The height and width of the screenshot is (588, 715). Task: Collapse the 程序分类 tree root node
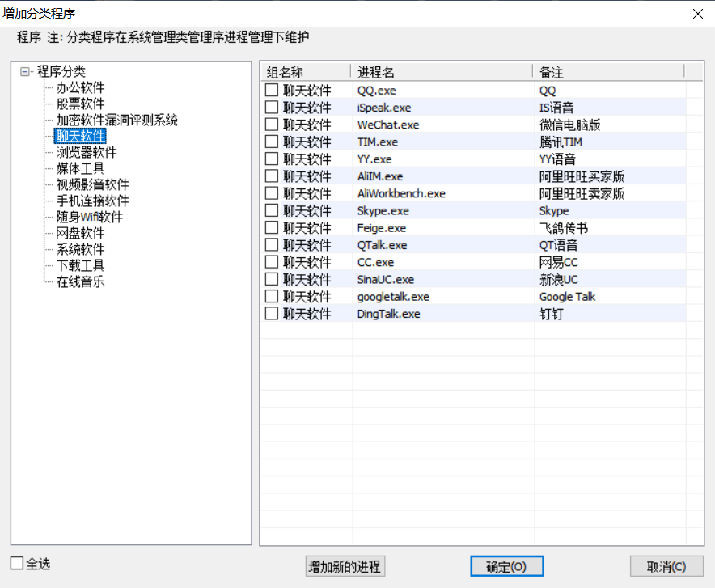point(25,72)
